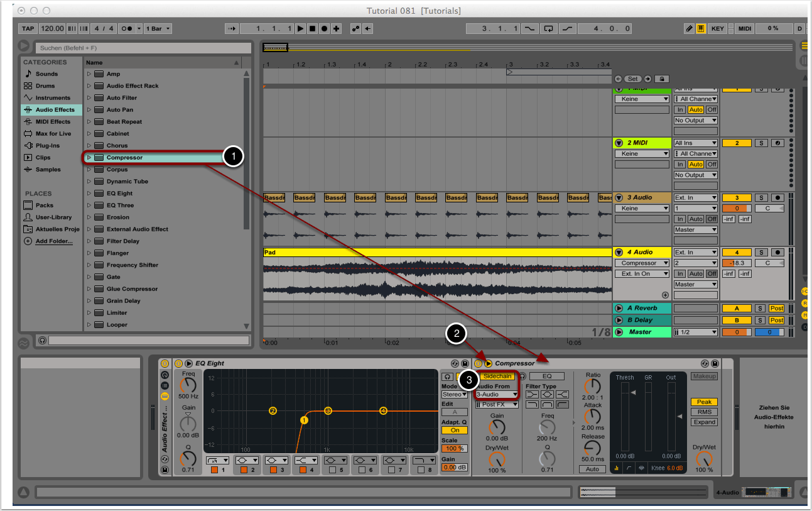This screenshot has height=511, width=812.
Task: Enable the Draw Mode pencil icon
Action: [x=689, y=28]
